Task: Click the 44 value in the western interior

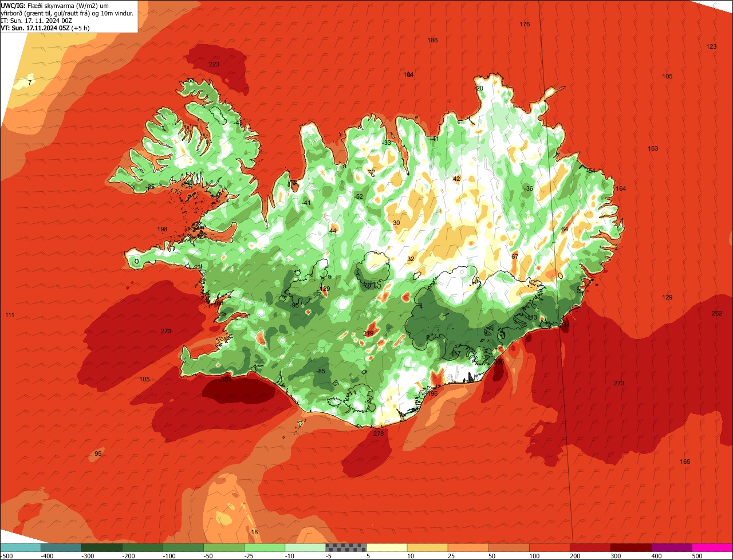Action: click(333, 230)
